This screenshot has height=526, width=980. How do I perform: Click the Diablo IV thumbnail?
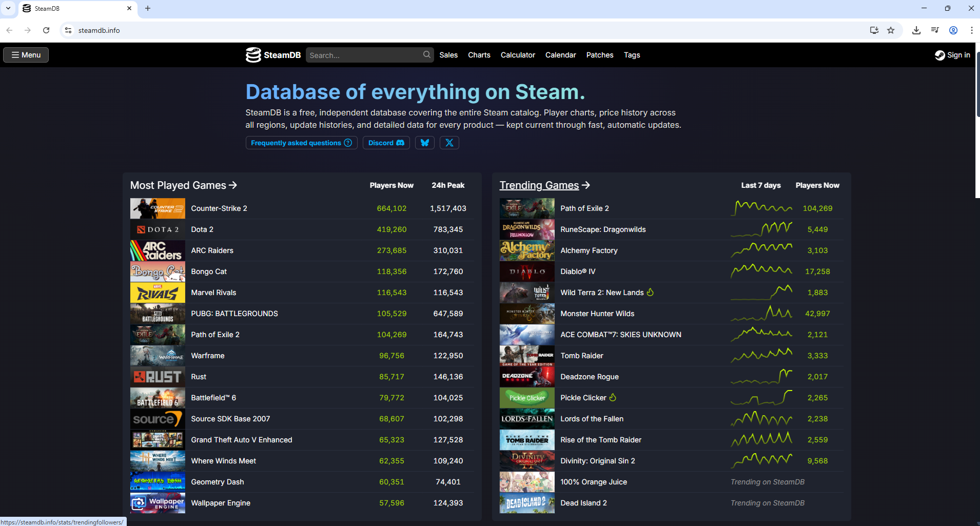tap(527, 271)
